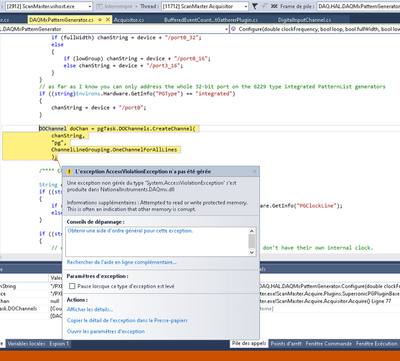
Task: Open the Fenêtre Exécution tab
Action: pyautogui.click(x=376, y=344)
